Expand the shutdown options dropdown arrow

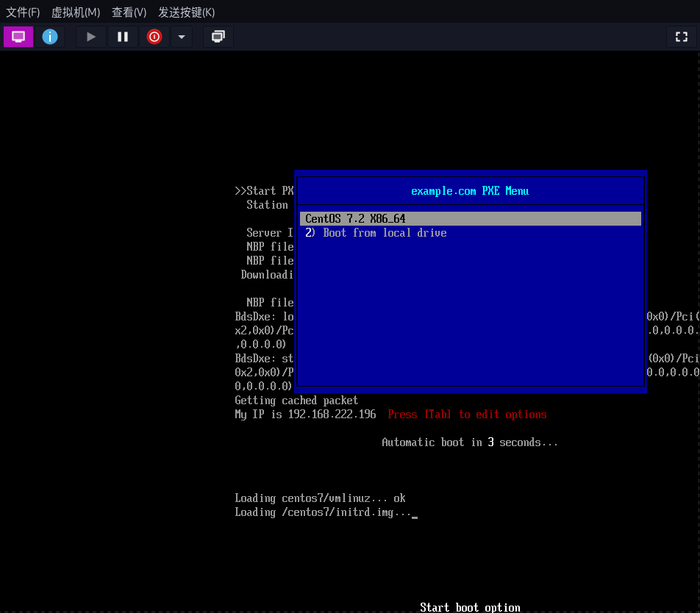182,37
